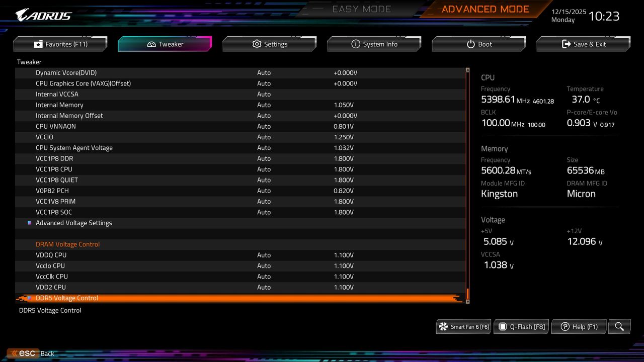Viewport: 644px width, 362px height.
Task: Open the Auto dropdown for VCCIO
Action: click(x=264, y=137)
